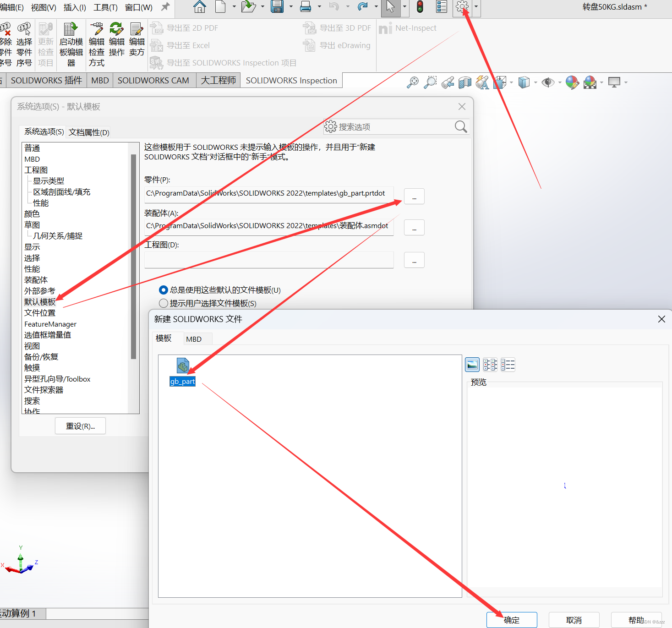Open dropdown arrow next to Open icon
Image resolution: width=672 pixels, height=628 pixels.
pyautogui.click(x=262, y=7)
